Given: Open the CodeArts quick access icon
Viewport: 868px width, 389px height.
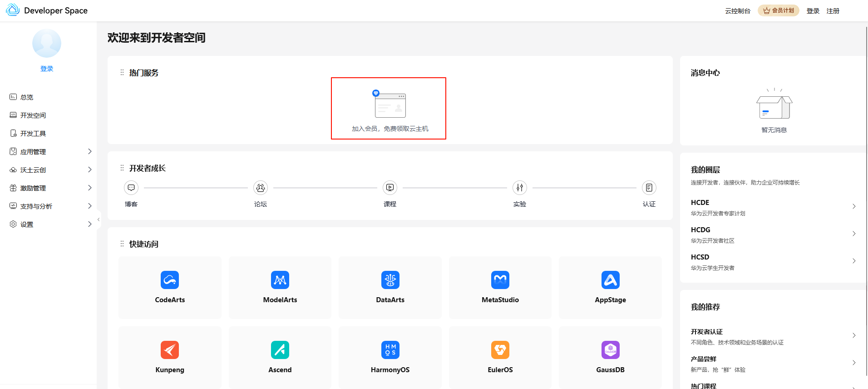Looking at the screenshot, I should (170, 280).
